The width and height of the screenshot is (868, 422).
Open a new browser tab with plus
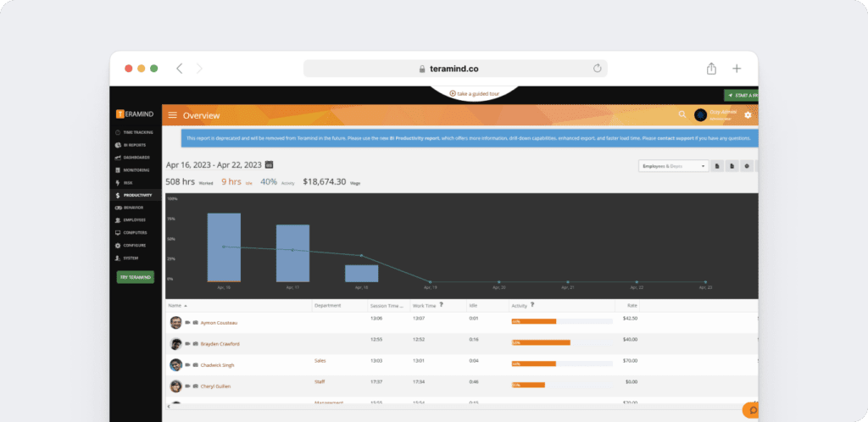pyautogui.click(x=737, y=69)
